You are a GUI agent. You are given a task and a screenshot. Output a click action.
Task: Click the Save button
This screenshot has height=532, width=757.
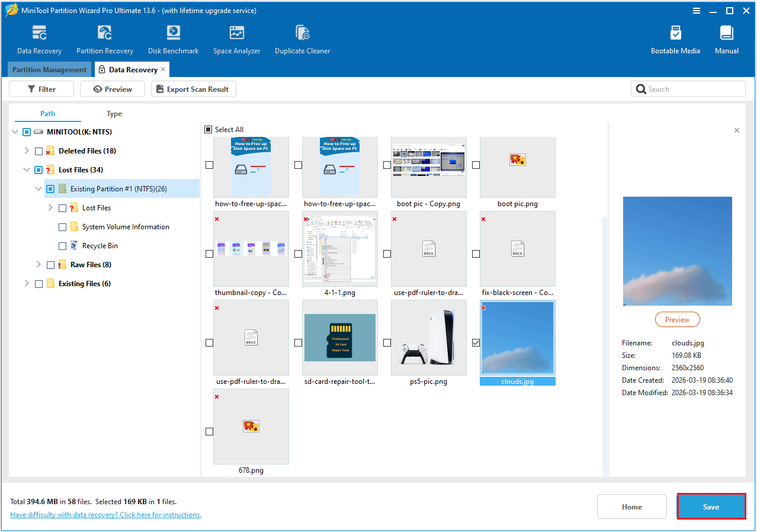711,507
